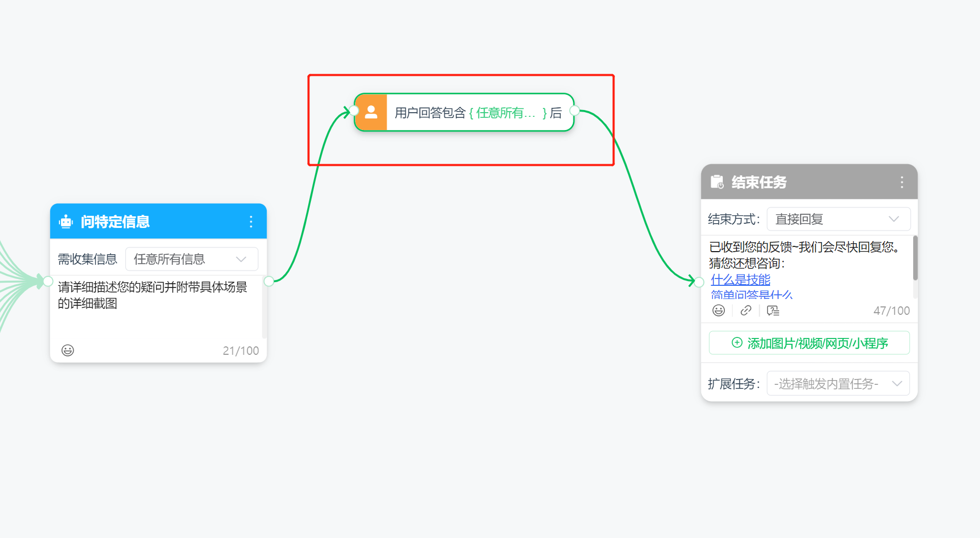Click 添加图片/视频/网页/小程序 button
Screen dimensions: 980x538
point(809,343)
